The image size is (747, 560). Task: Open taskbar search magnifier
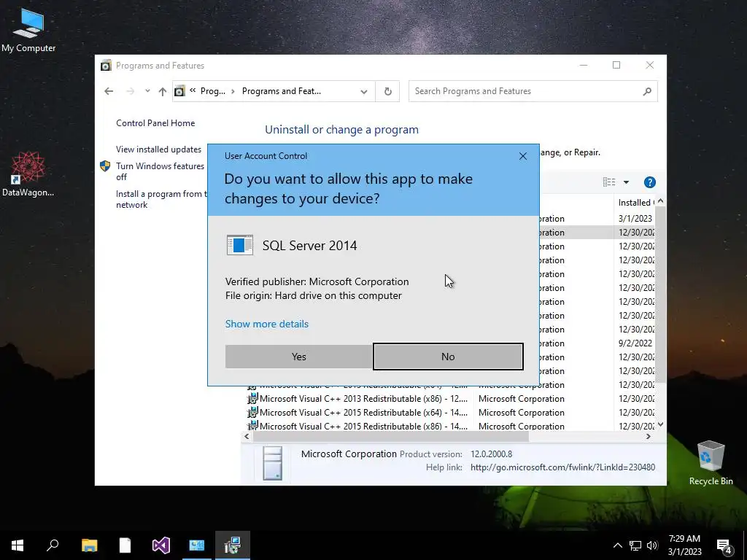click(x=53, y=545)
